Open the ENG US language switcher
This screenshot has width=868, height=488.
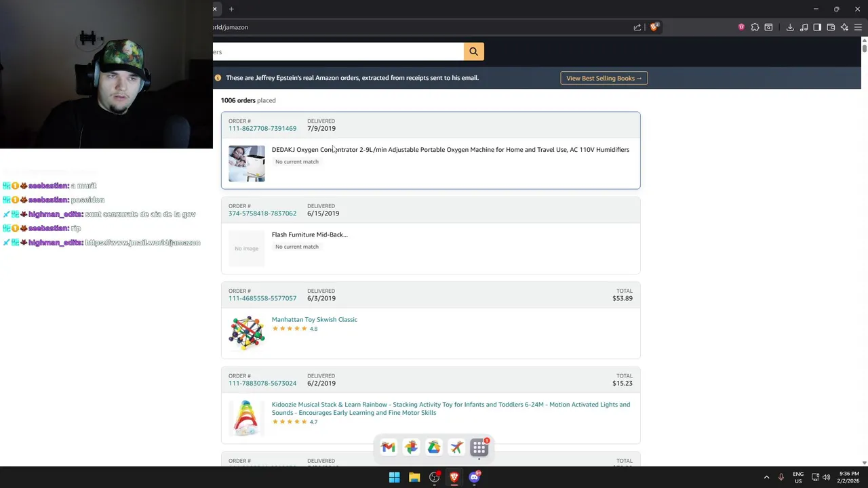coord(798,477)
